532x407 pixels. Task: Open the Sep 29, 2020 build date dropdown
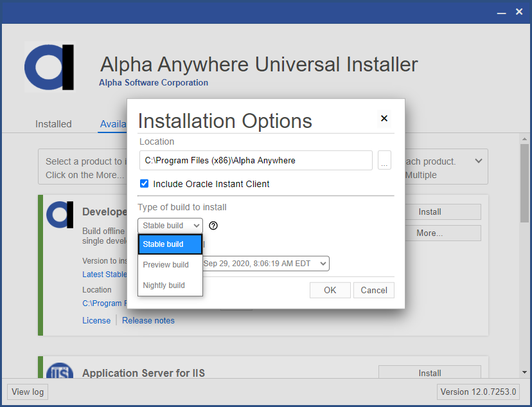pos(266,264)
